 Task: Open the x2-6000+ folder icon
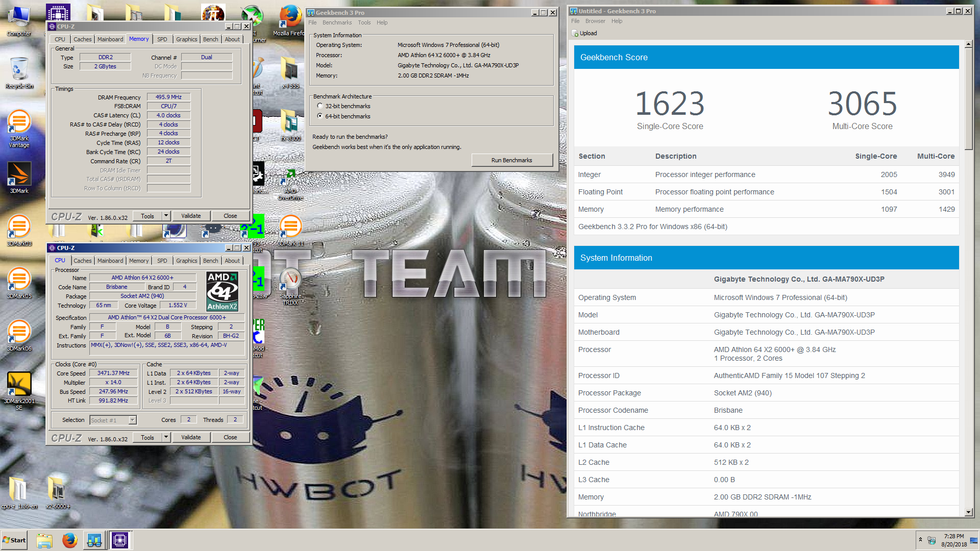58,492
